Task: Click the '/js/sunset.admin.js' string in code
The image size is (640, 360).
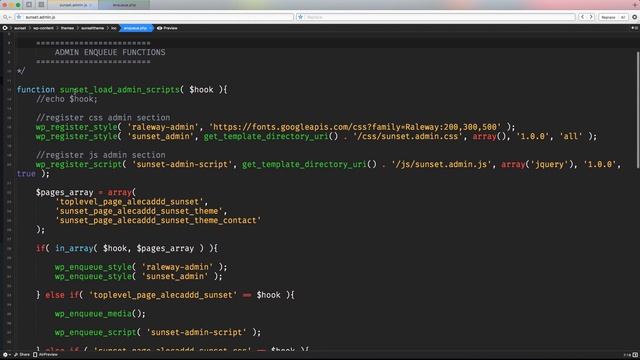Action: coord(441,164)
